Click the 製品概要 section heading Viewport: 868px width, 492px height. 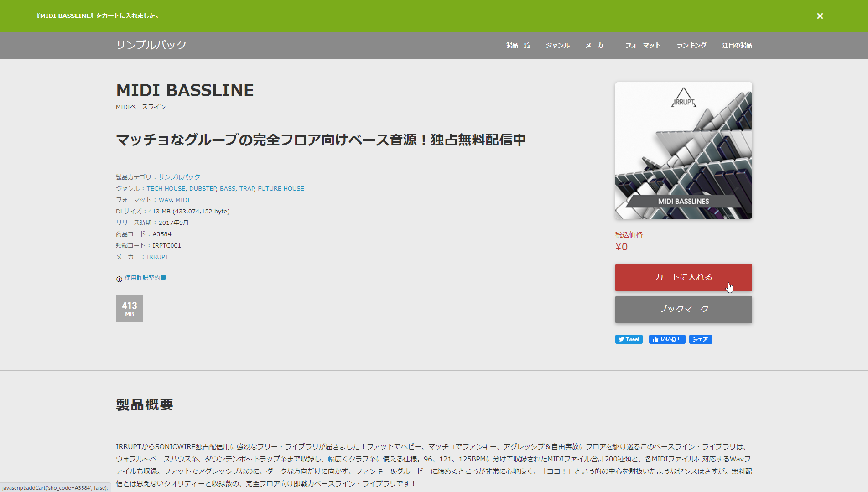click(145, 404)
